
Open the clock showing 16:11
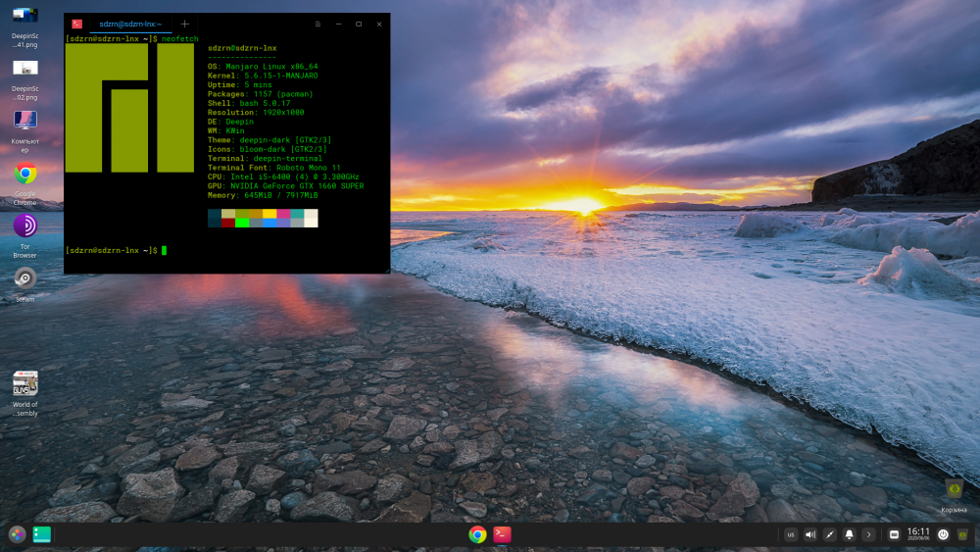click(918, 533)
